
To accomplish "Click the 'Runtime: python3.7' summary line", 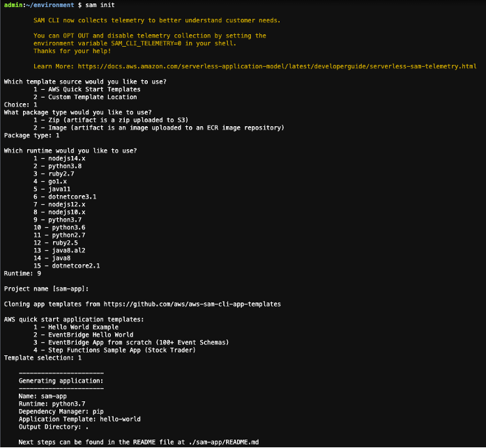I will [52, 404].
